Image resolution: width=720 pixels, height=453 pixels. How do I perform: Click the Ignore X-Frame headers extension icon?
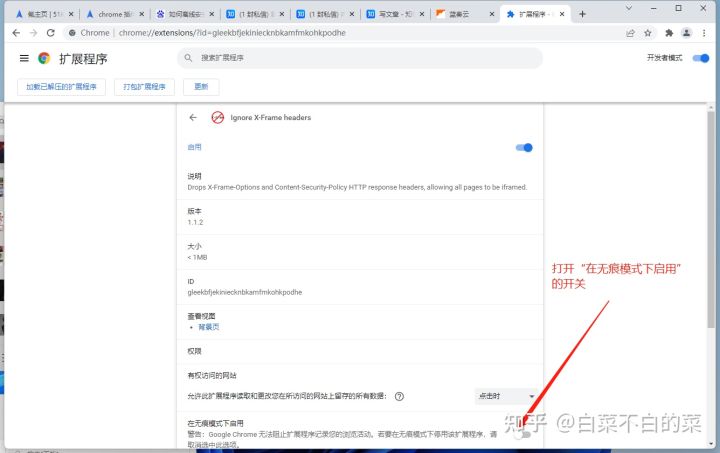(218, 117)
